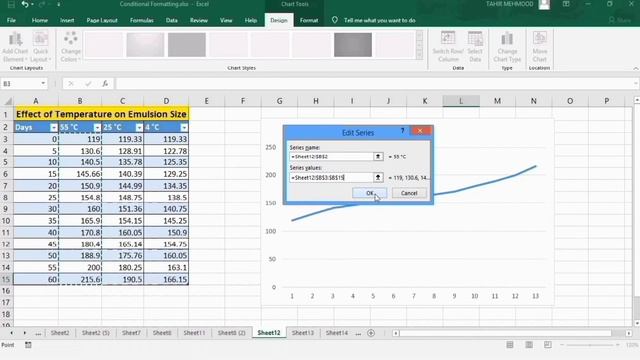Open Change Colors palette
Viewport: 640px width, 360px height.
coord(71,47)
